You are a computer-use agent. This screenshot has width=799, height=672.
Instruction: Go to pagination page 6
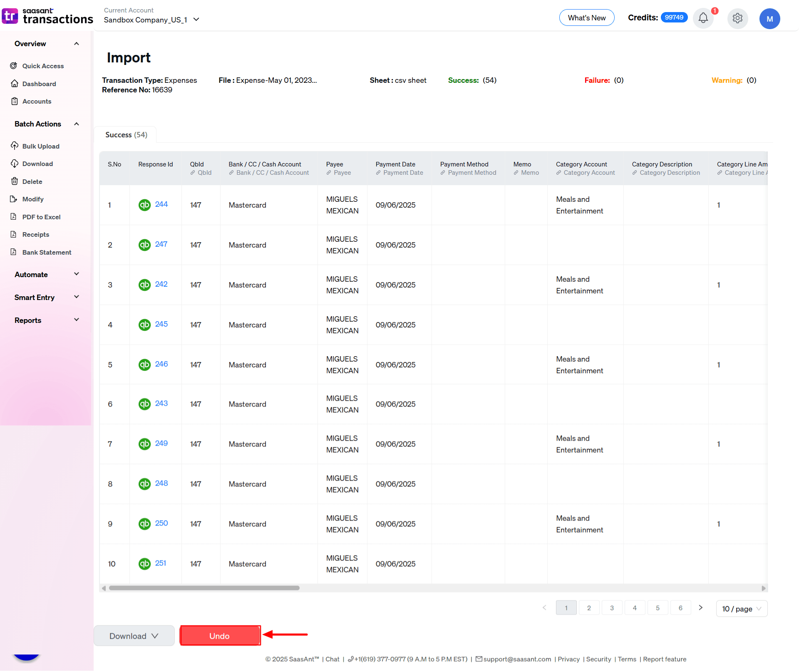tap(680, 608)
